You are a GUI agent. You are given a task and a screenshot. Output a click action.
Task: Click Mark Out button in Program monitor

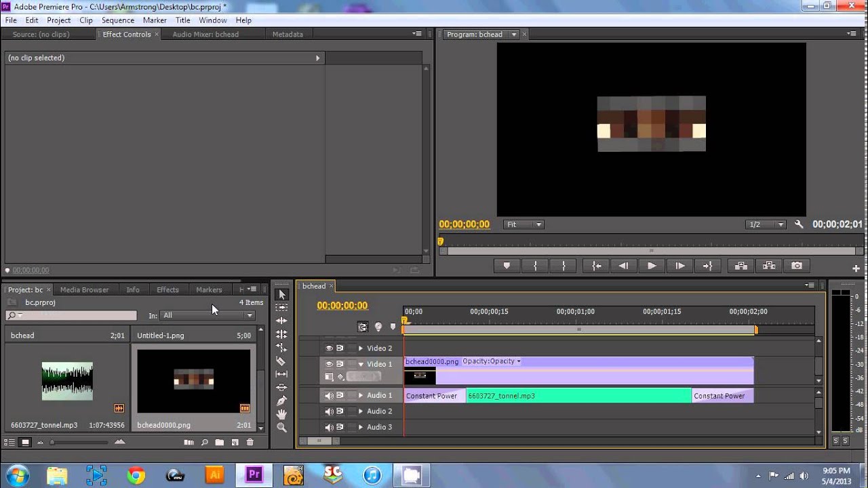[x=564, y=266]
